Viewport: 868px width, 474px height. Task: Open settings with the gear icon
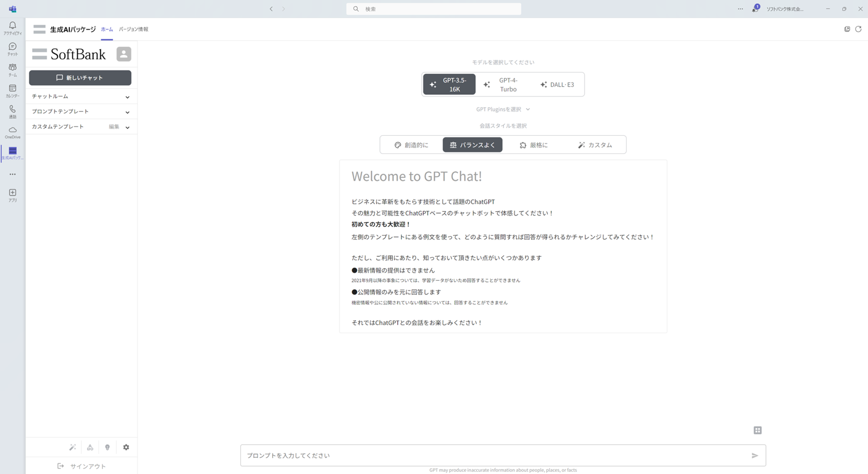126,447
